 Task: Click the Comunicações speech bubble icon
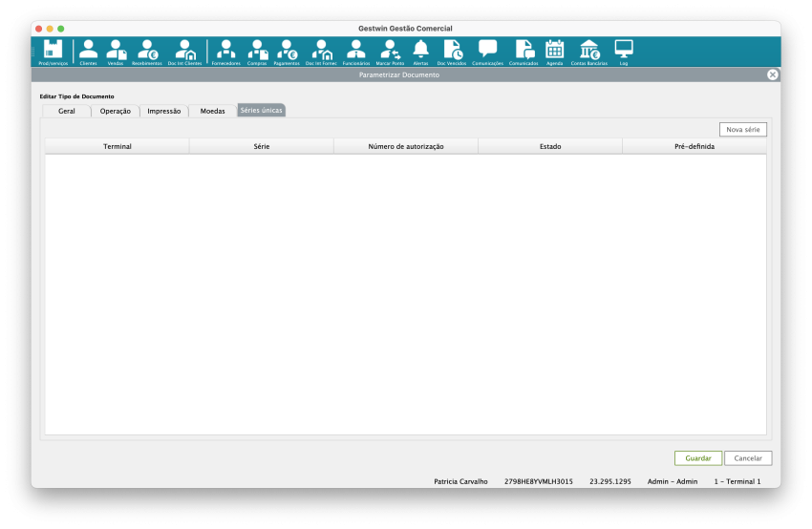pyautogui.click(x=487, y=51)
